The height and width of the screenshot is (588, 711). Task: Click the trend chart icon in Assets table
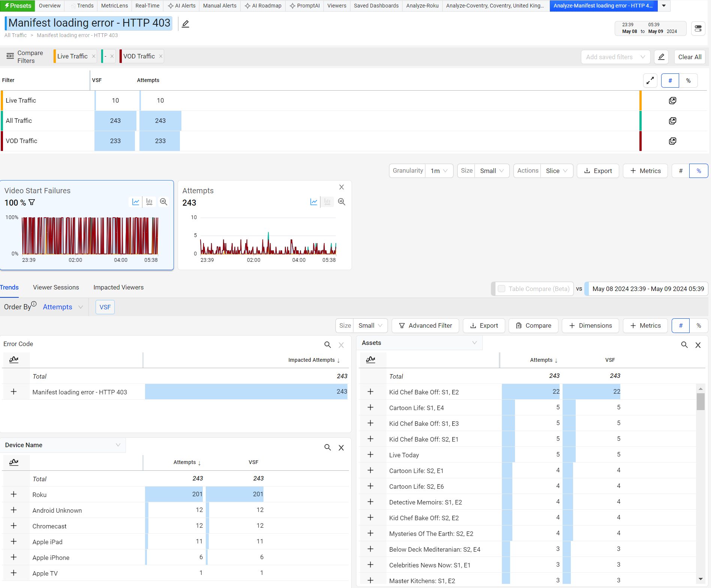[x=370, y=360]
